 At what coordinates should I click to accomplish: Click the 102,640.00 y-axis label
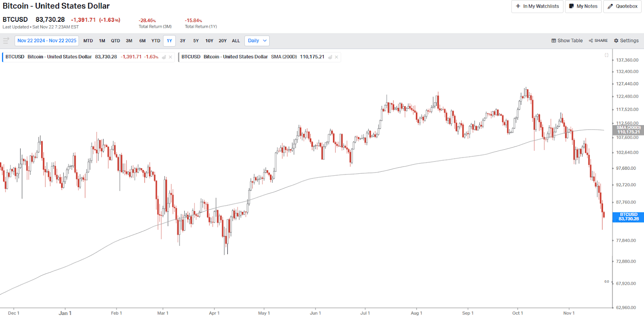pos(627,152)
